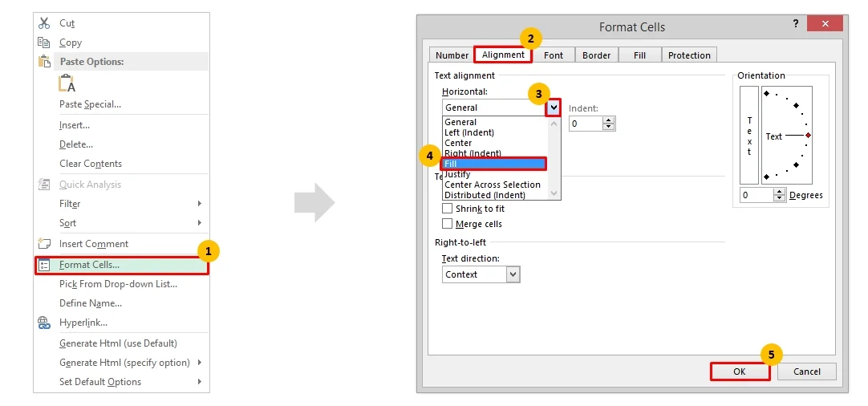Click the Hyperlink globe icon
Image resolution: width=868 pixels, height=406 pixels.
coord(44,323)
